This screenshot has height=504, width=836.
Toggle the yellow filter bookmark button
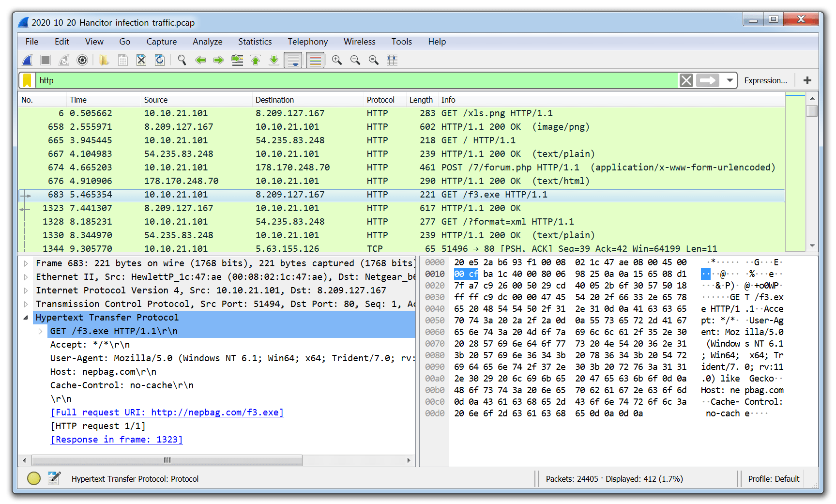(27, 80)
